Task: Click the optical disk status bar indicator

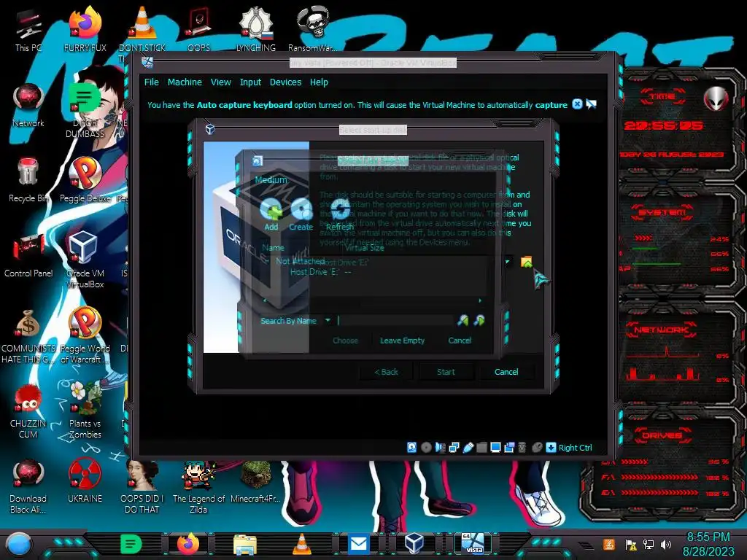Action: pos(426,448)
